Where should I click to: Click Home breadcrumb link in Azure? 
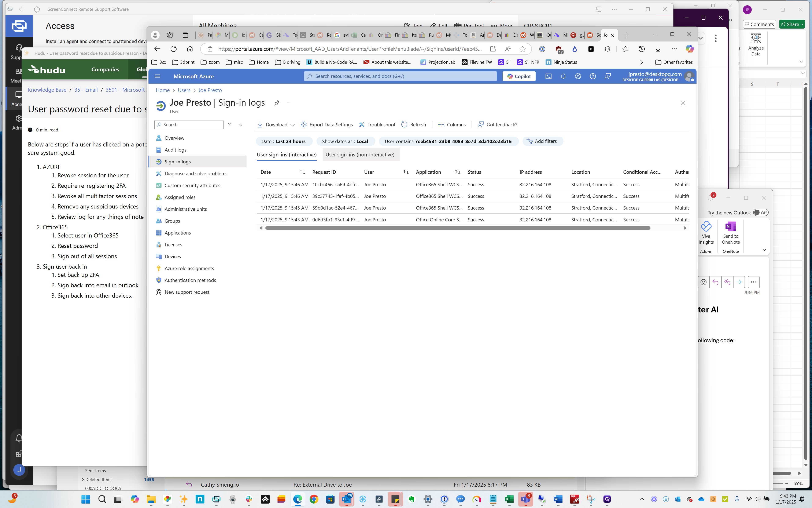pyautogui.click(x=163, y=90)
